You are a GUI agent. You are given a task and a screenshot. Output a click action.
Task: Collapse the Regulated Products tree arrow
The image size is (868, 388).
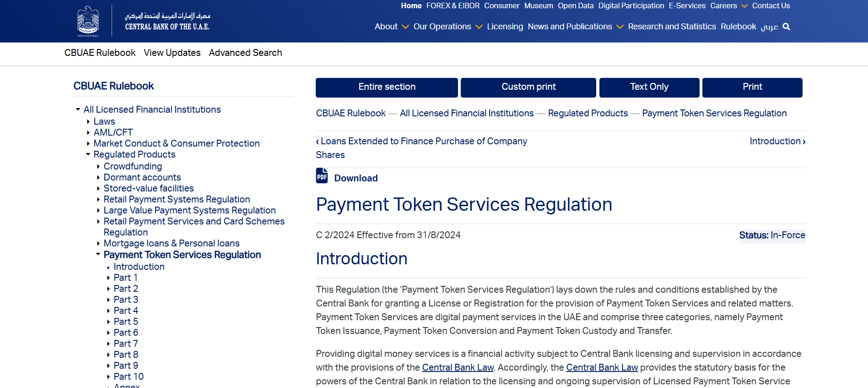pyautogui.click(x=88, y=154)
